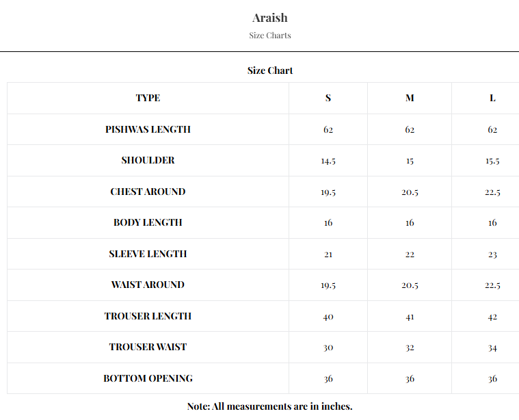Click the BODY LENGTH row label
519x420 pixels.
point(148,222)
